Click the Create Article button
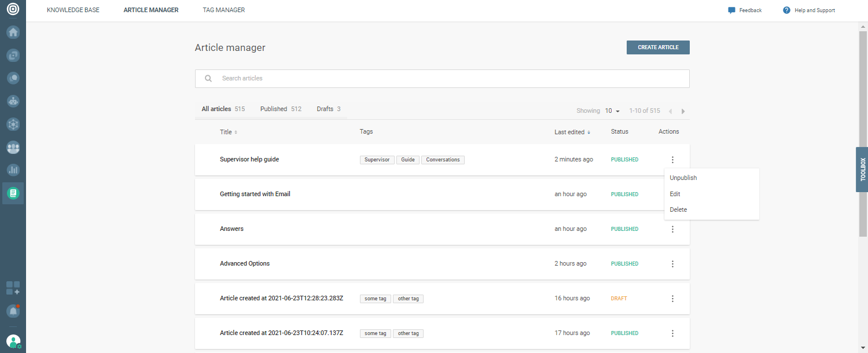 pyautogui.click(x=658, y=47)
